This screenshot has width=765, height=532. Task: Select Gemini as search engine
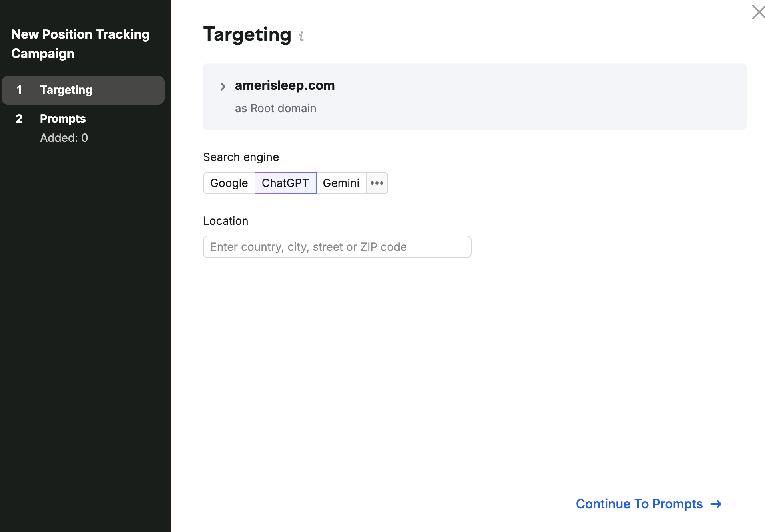coord(341,183)
